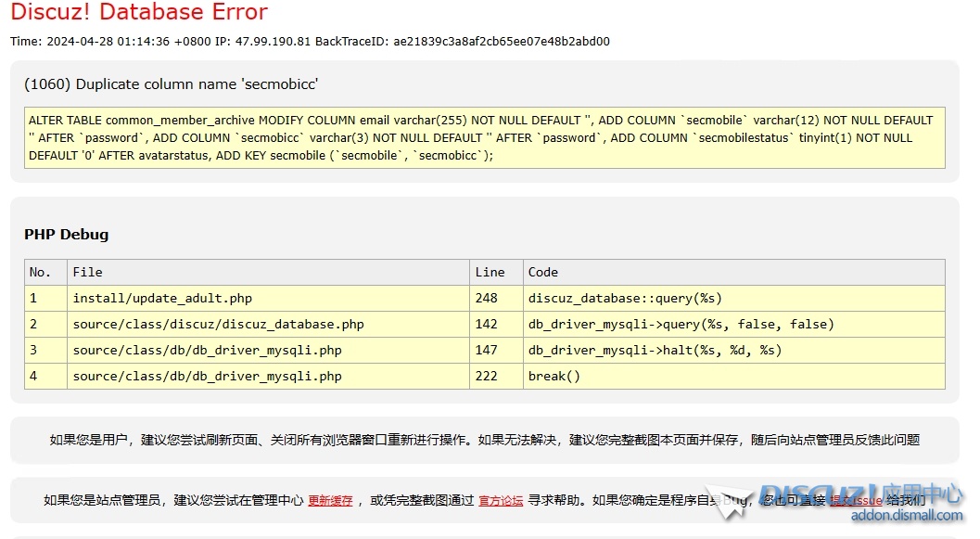The width and height of the screenshot is (980, 539).
Task: Select code "db_driver_mysqli->halt(%s, %d, %s)"
Action: coord(733,350)
